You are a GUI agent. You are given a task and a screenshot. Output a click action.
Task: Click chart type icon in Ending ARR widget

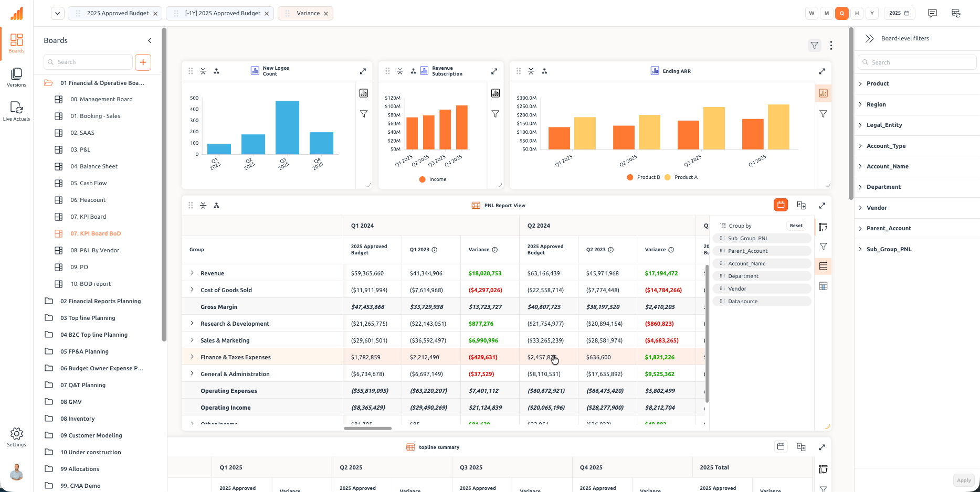click(823, 93)
